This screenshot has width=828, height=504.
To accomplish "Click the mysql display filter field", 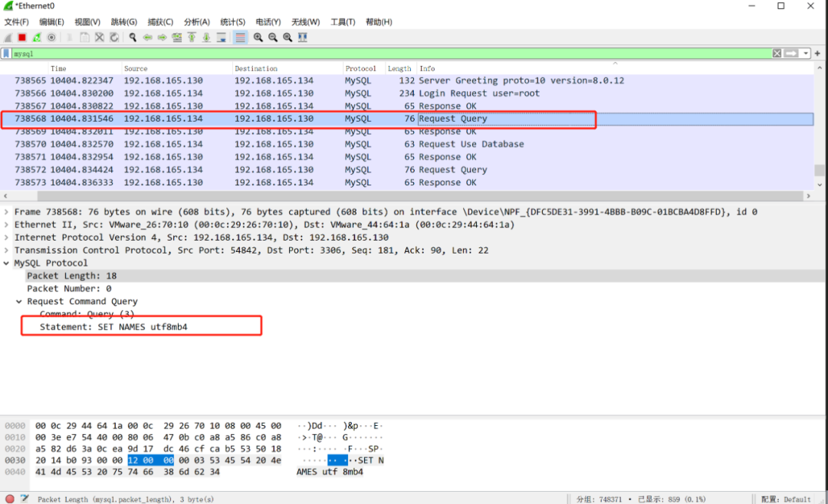I will (383, 54).
